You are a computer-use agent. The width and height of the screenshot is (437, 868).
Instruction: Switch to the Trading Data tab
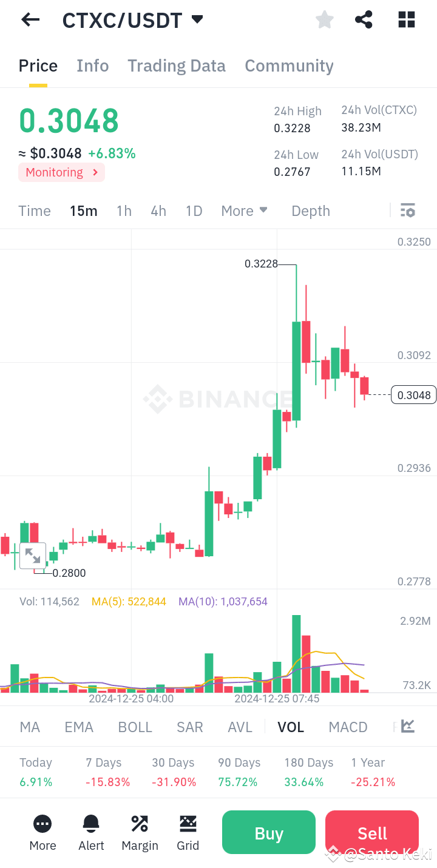(x=176, y=66)
